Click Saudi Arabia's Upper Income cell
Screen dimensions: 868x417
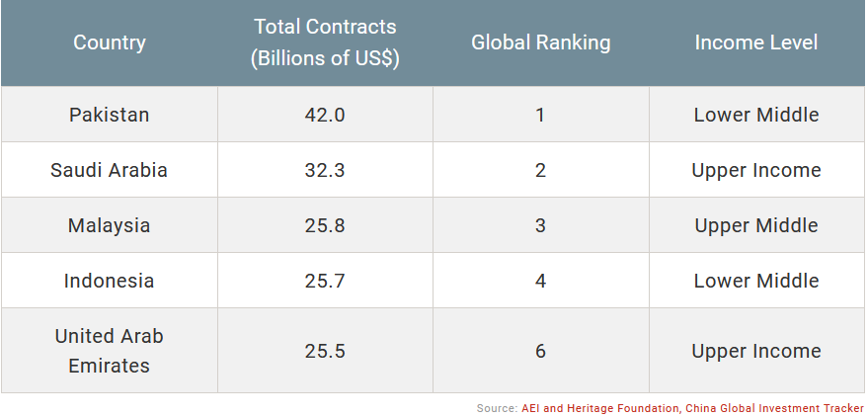(756, 169)
